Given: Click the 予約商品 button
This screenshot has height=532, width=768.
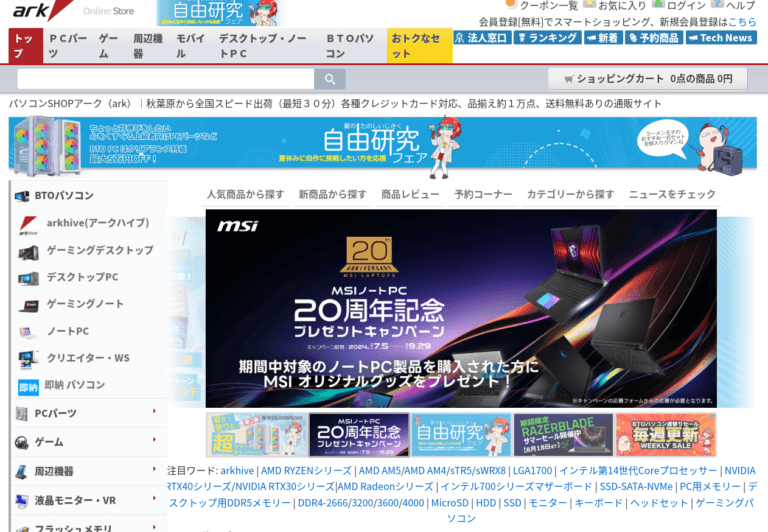Looking at the screenshot, I should (654, 38).
